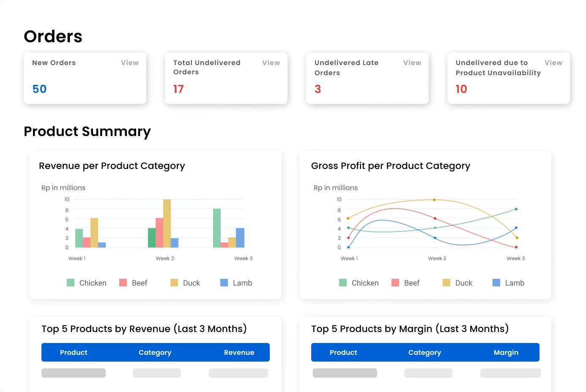Viewport: 586px width, 392px height.
Task: Click Week 3 label on Gross Profit chart
Action: pos(516,259)
